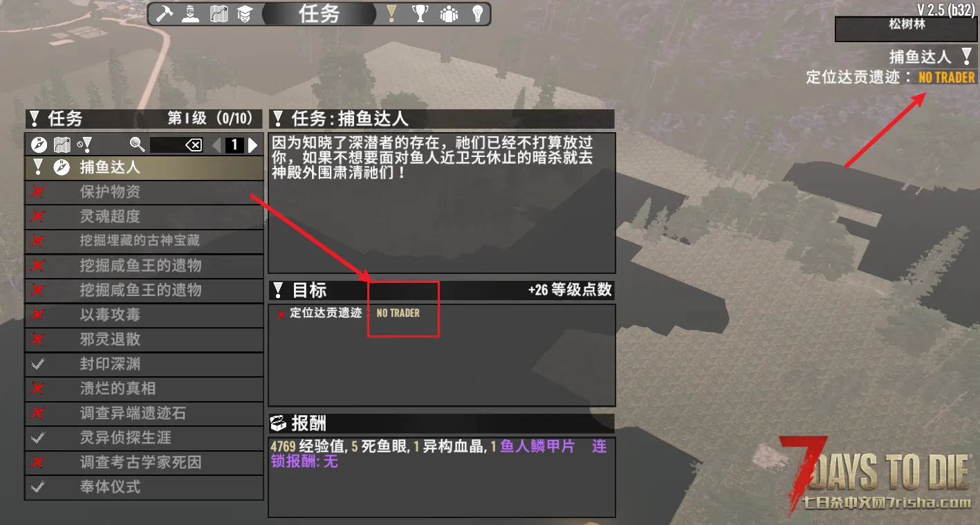Select the quests exclamation mark tab
This screenshot has height=525, width=980.
391,14
